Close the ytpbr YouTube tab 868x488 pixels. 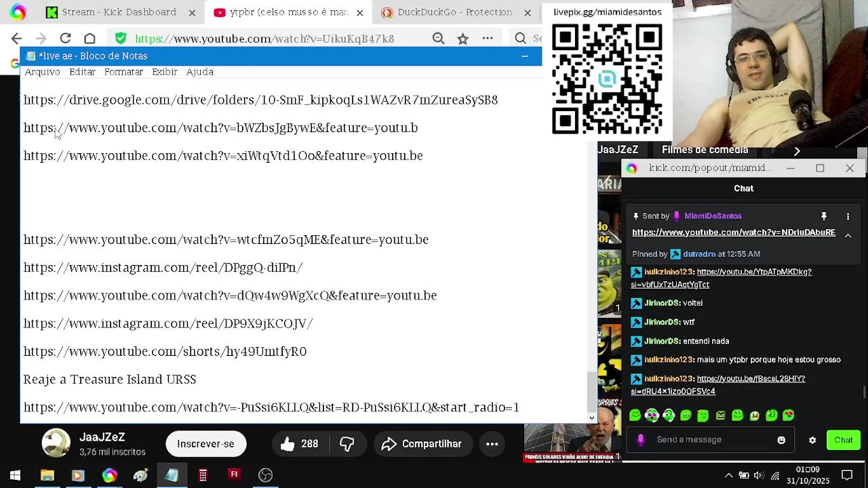click(360, 12)
